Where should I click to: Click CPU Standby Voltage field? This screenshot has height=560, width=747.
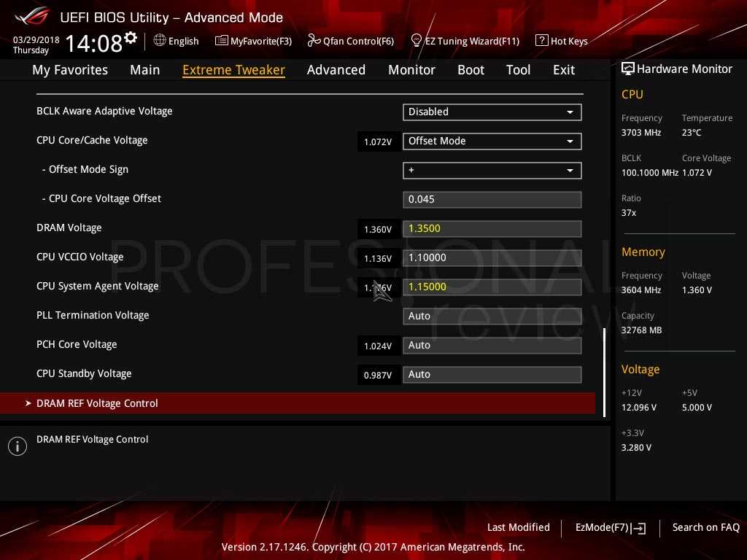pos(492,374)
